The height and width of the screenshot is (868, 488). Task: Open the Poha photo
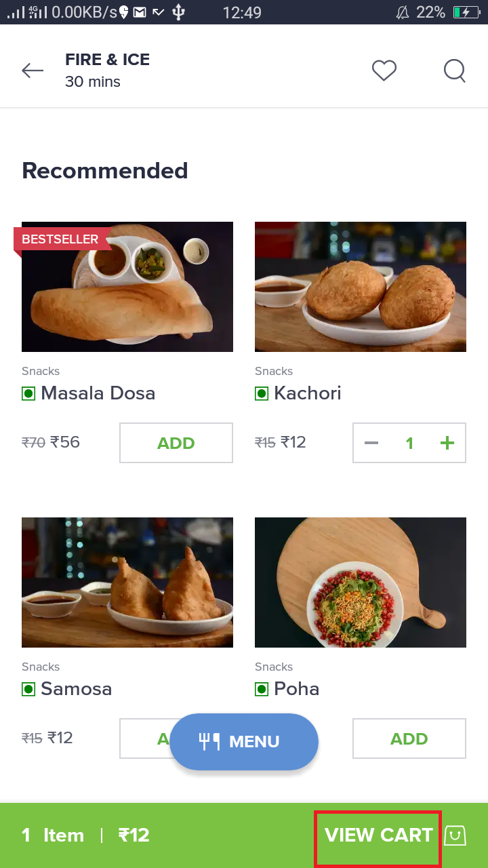pyautogui.click(x=361, y=583)
